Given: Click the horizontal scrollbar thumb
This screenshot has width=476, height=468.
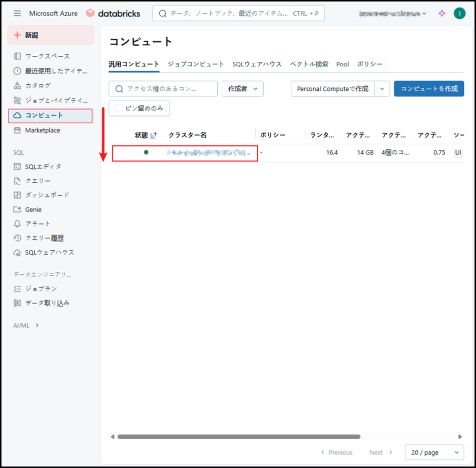Looking at the screenshot, I should [x=239, y=437].
